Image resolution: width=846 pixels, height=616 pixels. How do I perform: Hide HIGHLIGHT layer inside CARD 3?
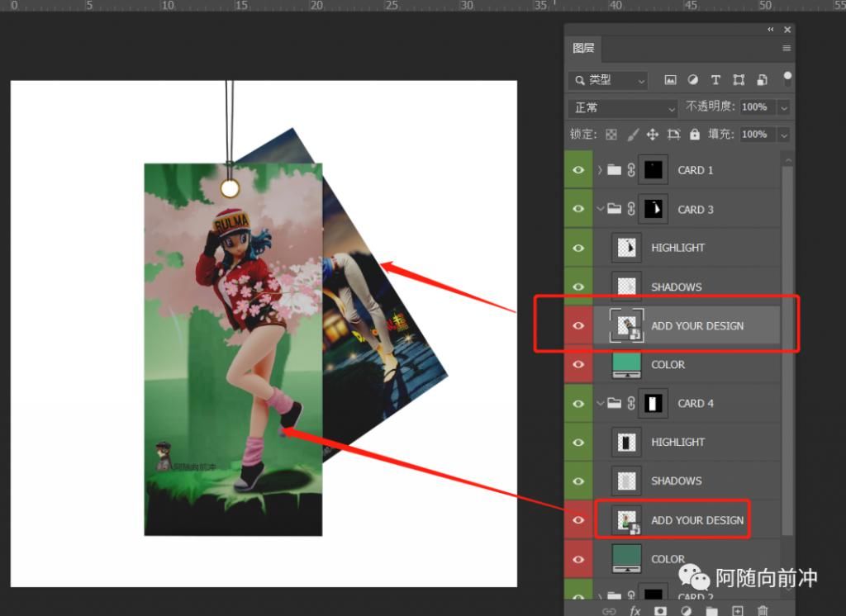578,248
